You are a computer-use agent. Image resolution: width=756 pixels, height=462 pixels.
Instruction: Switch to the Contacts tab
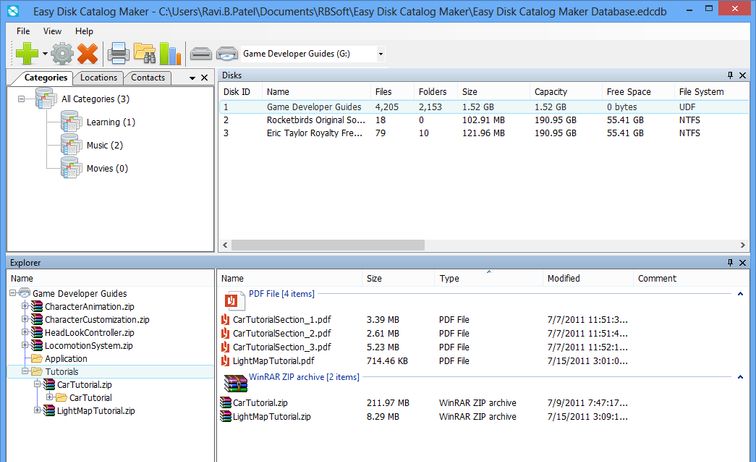pyautogui.click(x=148, y=77)
